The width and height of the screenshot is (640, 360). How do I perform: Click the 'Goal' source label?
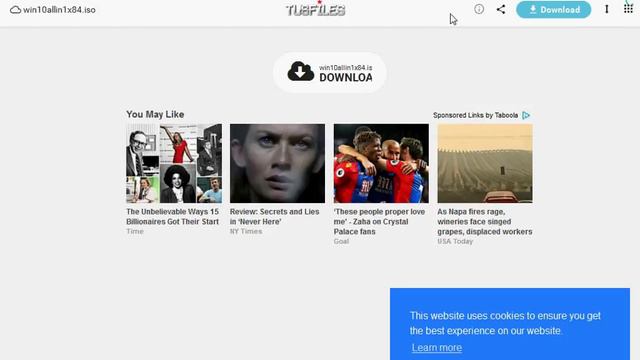341,241
